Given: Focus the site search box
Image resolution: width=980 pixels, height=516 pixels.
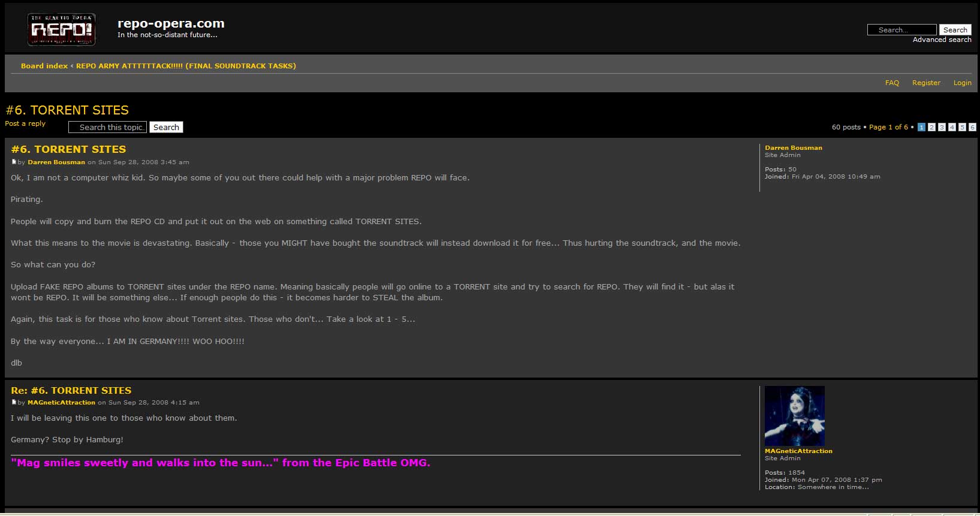Looking at the screenshot, I should pos(901,29).
